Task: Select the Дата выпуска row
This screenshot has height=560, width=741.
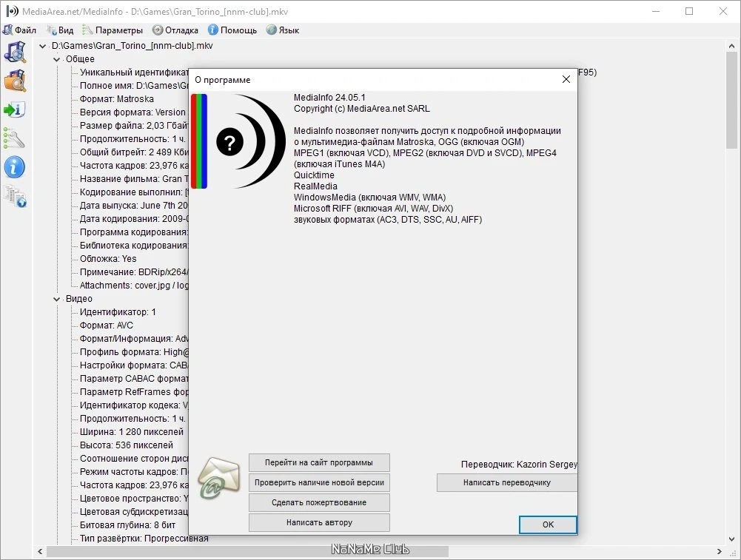Action: point(134,206)
